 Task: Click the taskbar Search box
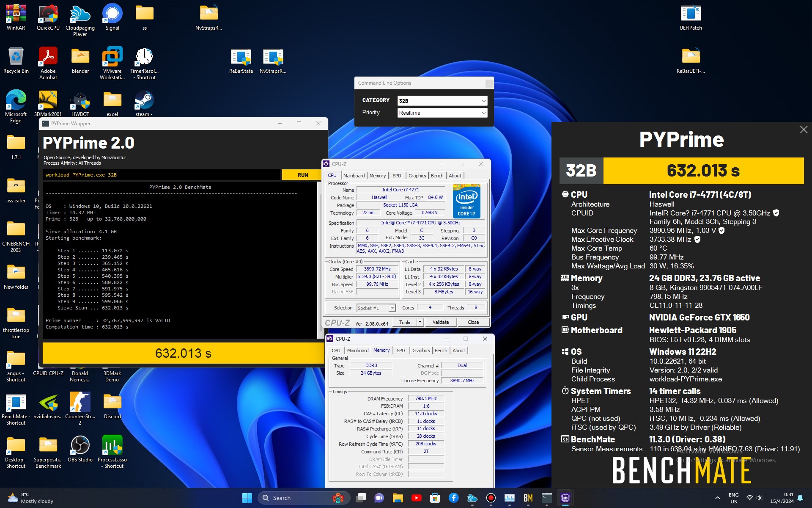coord(304,498)
